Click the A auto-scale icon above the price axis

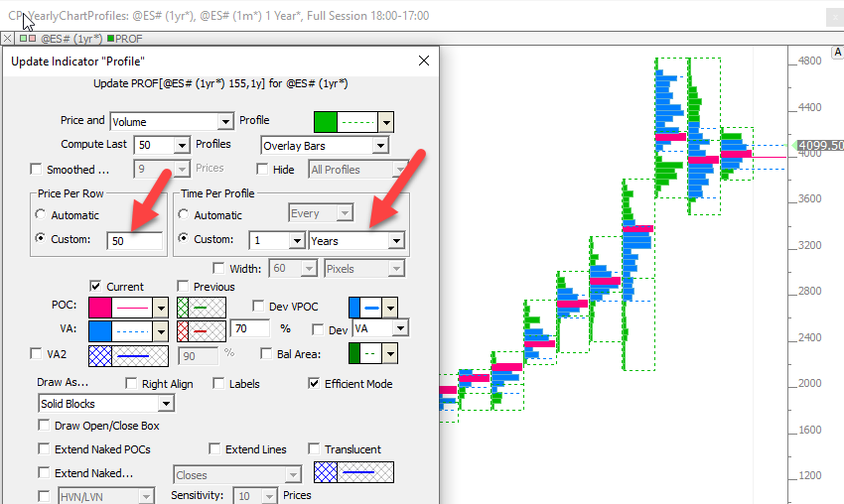click(837, 53)
